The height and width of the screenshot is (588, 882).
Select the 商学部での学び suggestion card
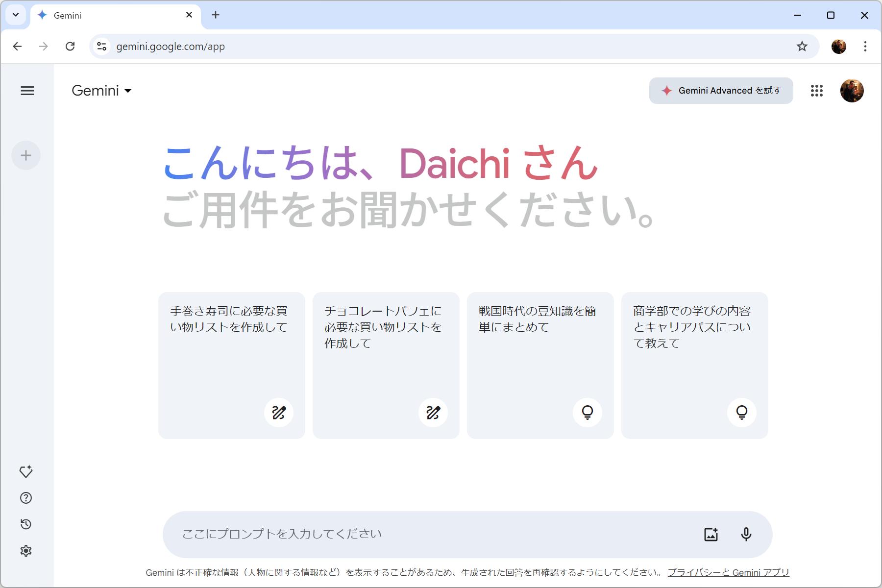(695, 366)
